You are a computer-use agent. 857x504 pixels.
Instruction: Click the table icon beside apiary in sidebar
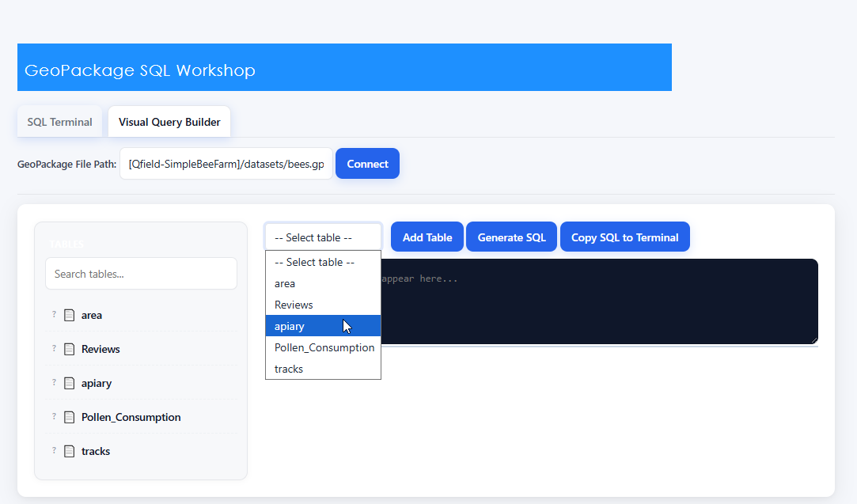pos(70,383)
